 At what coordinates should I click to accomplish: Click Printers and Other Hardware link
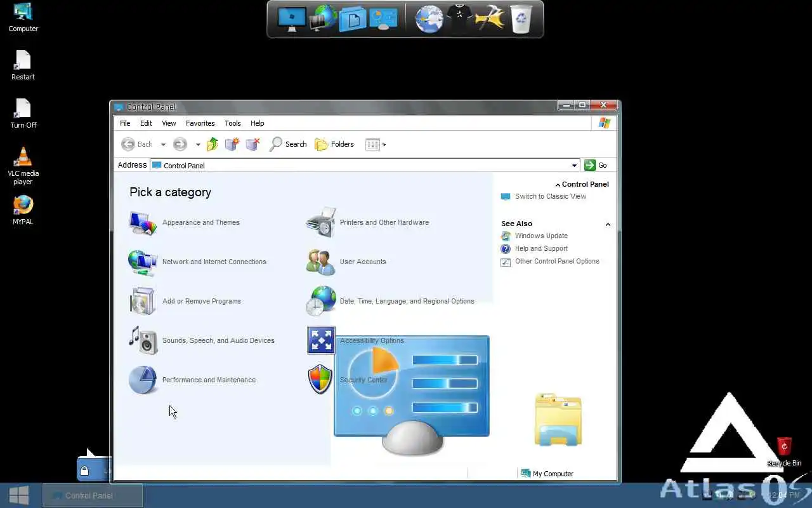pyautogui.click(x=384, y=222)
